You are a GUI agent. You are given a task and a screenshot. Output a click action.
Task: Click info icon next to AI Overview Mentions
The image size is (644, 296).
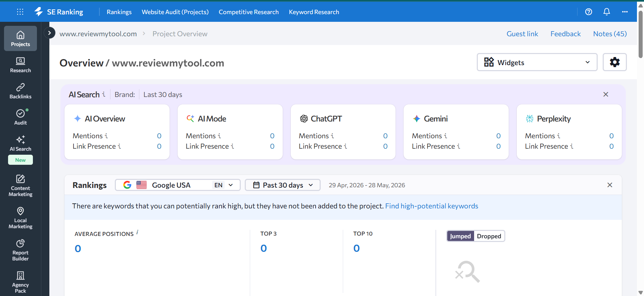coord(106,136)
